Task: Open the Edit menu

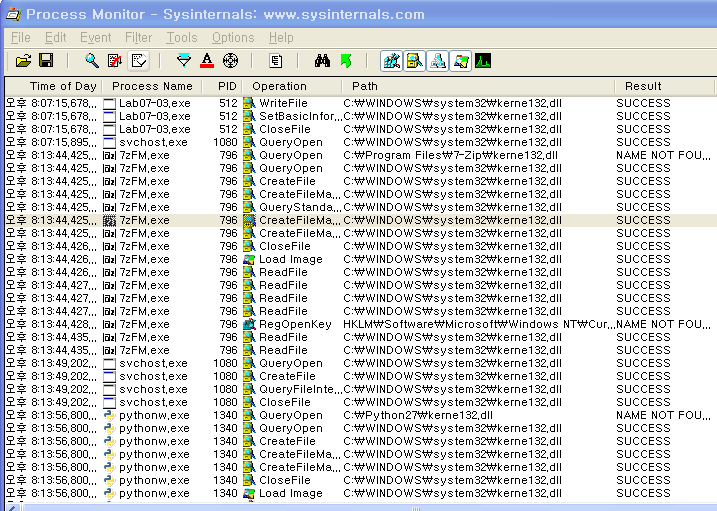Action: point(55,37)
